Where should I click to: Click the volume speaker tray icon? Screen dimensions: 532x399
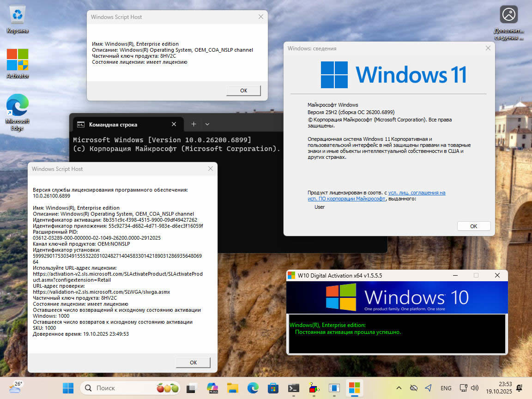pyautogui.click(x=475, y=388)
